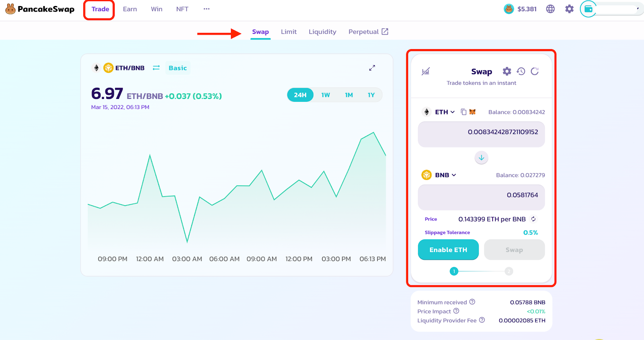This screenshot has width=644, height=340.
Task: Open the BNB token dropdown
Action: pyautogui.click(x=446, y=175)
